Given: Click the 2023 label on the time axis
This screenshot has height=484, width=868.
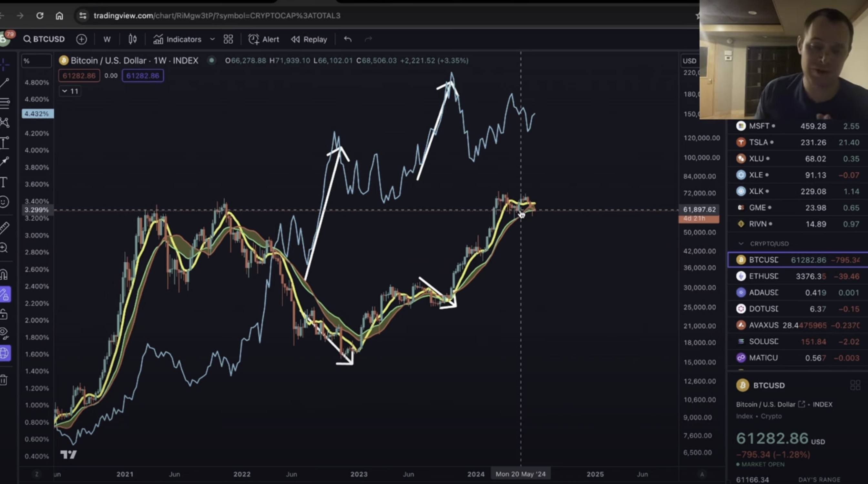Looking at the screenshot, I should pos(359,474).
